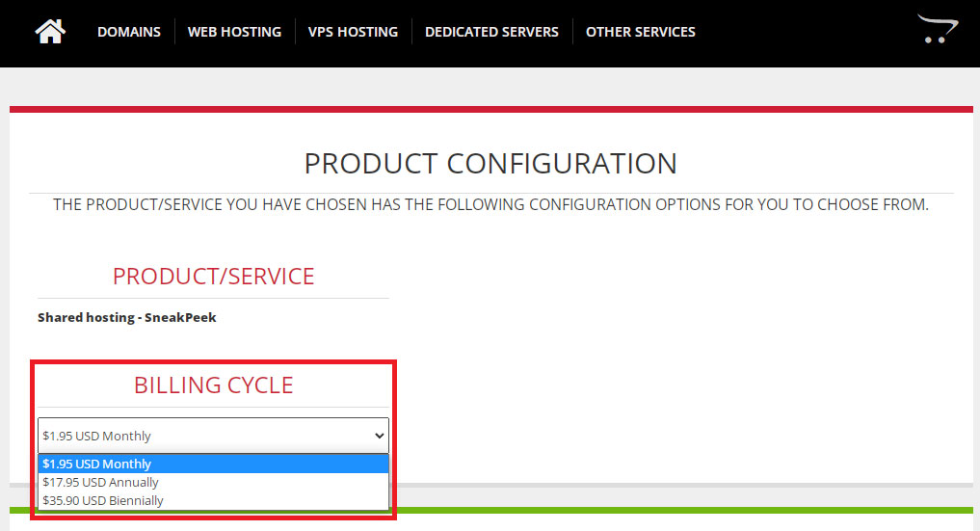Open the OTHER SERVICES menu
This screenshot has width=980, height=531.
[641, 32]
